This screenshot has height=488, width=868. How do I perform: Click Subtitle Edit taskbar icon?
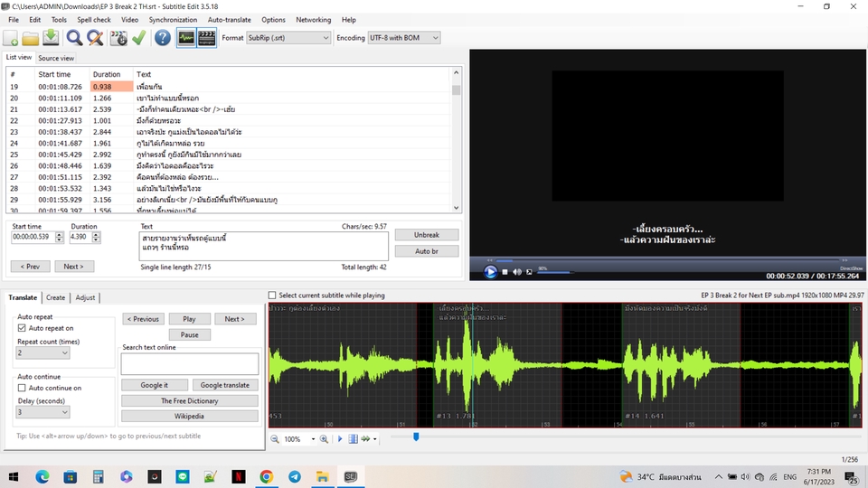[x=351, y=476]
